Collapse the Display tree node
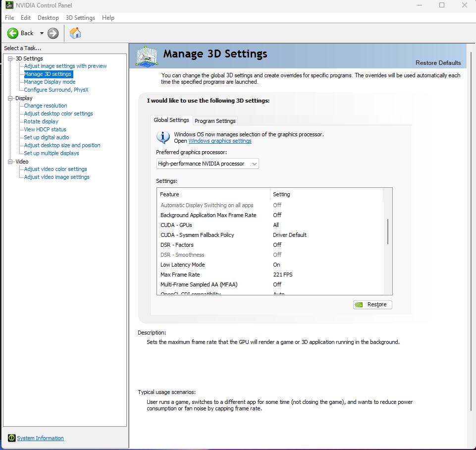The image size is (476, 450). pyautogui.click(x=10, y=99)
